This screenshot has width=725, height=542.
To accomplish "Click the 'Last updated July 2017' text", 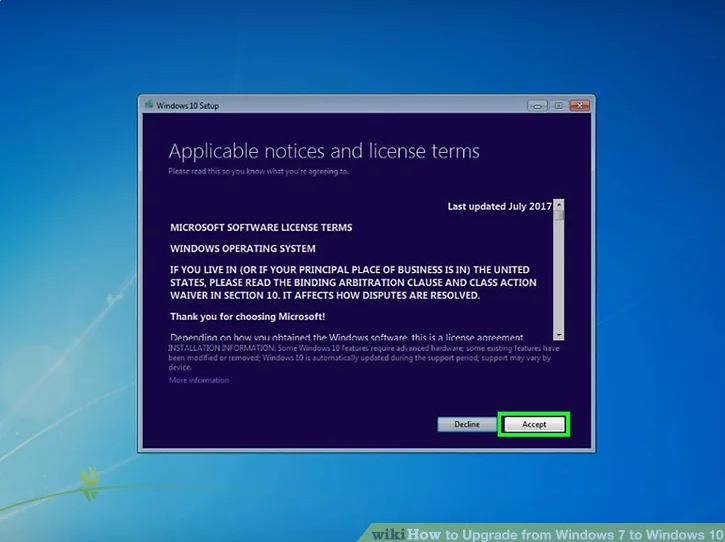I will pyautogui.click(x=499, y=206).
